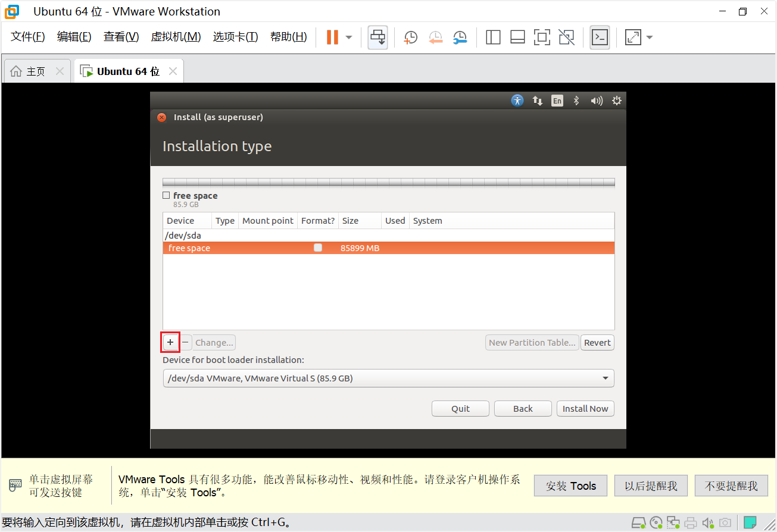Close the 主页 tab

pos(60,71)
